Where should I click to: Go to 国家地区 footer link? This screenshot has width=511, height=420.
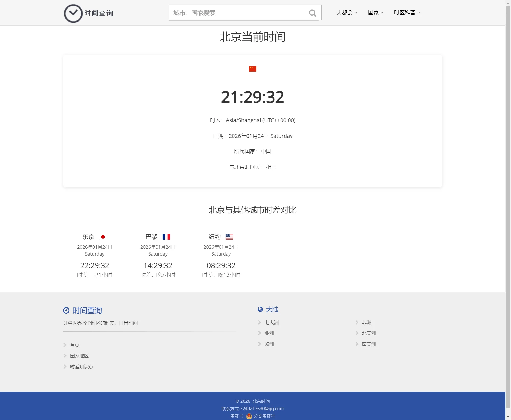click(79, 356)
